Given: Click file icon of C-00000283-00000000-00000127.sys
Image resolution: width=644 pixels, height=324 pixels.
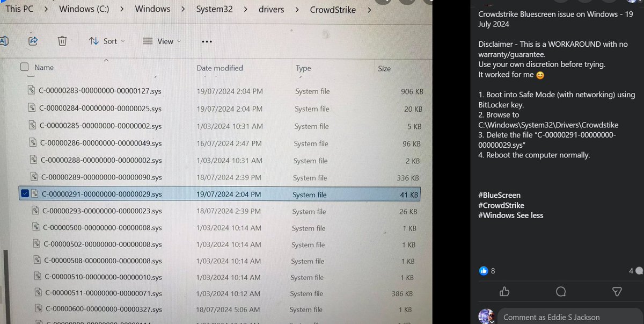Looking at the screenshot, I should (32, 91).
